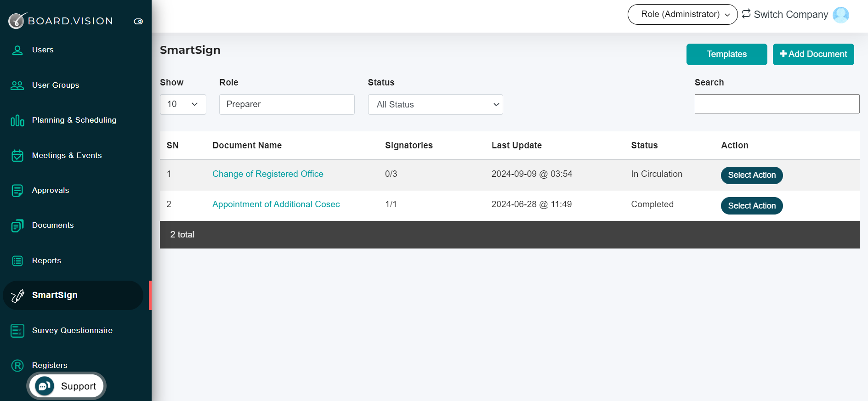Image resolution: width=868 pixels, height=401 pixels.
Task: Focus the Search input field
Action: (777, 104)
